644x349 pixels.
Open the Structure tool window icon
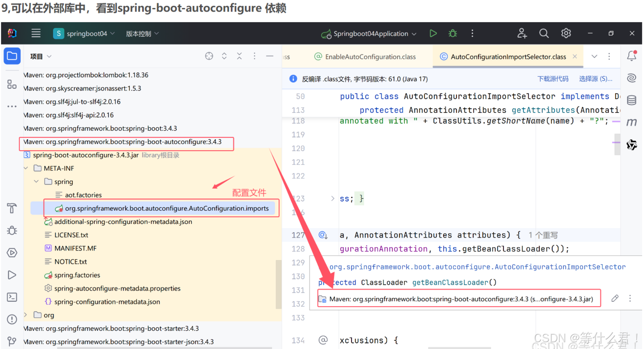(x=12, y=84)
